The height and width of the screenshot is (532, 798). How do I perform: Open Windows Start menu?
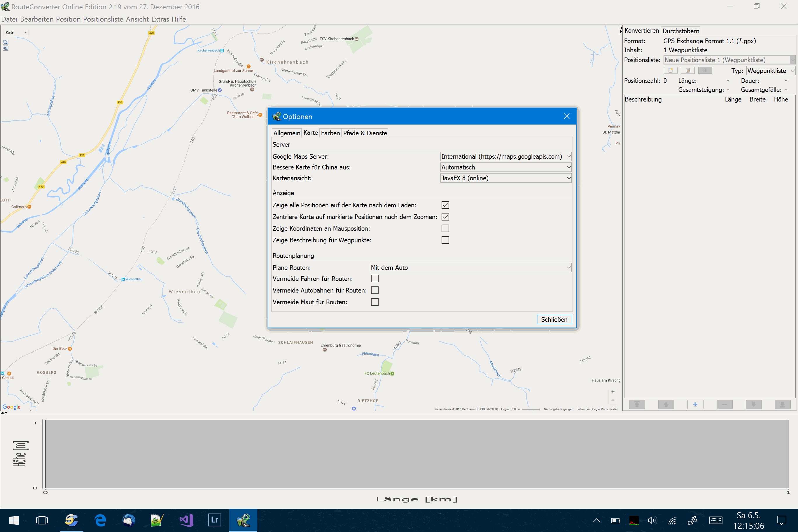tap(14, 520)
